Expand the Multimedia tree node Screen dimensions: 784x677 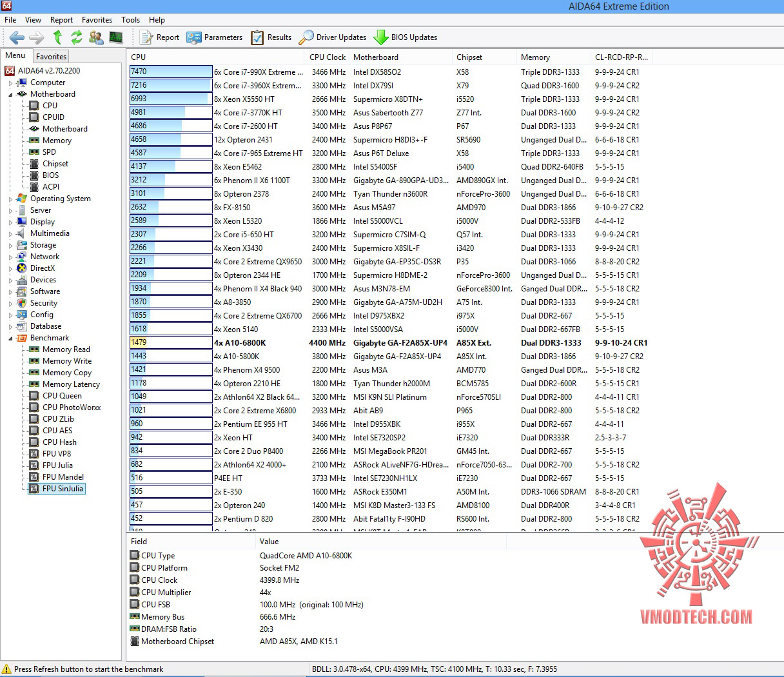10,234
